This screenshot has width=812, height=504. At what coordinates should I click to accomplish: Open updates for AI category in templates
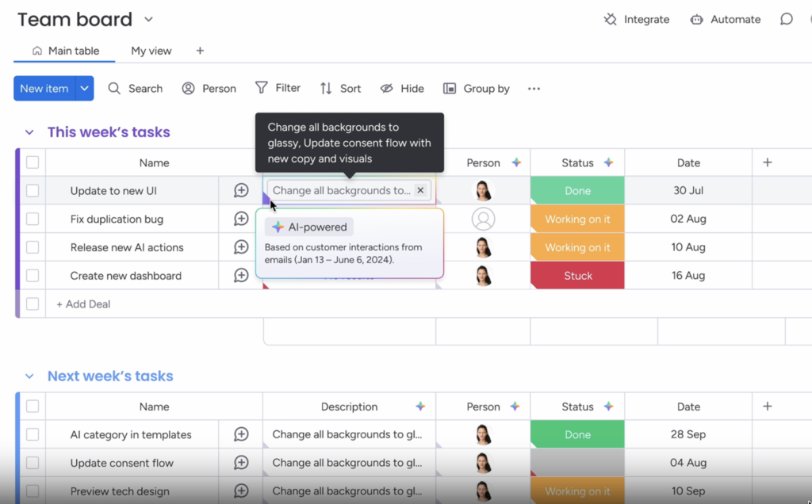241,434
